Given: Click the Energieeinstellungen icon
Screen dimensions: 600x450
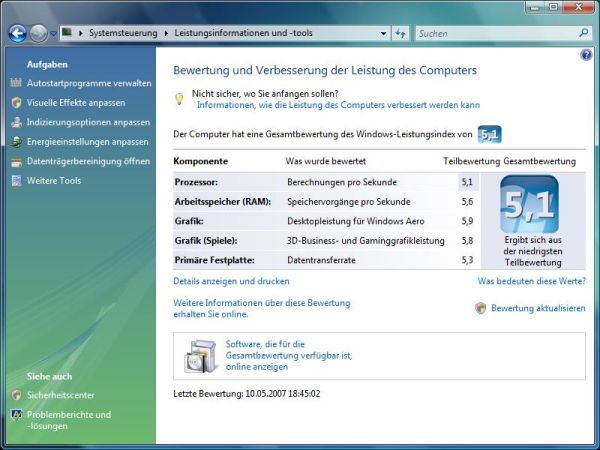Looking at the screenshot, I should [x=16, y=142].
